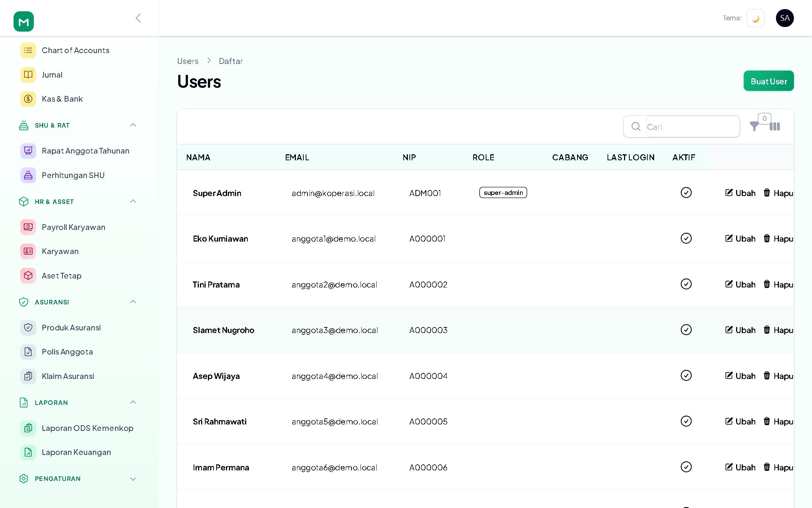
Task: Click Ubah for Super Admin
Action: (740, 193)
